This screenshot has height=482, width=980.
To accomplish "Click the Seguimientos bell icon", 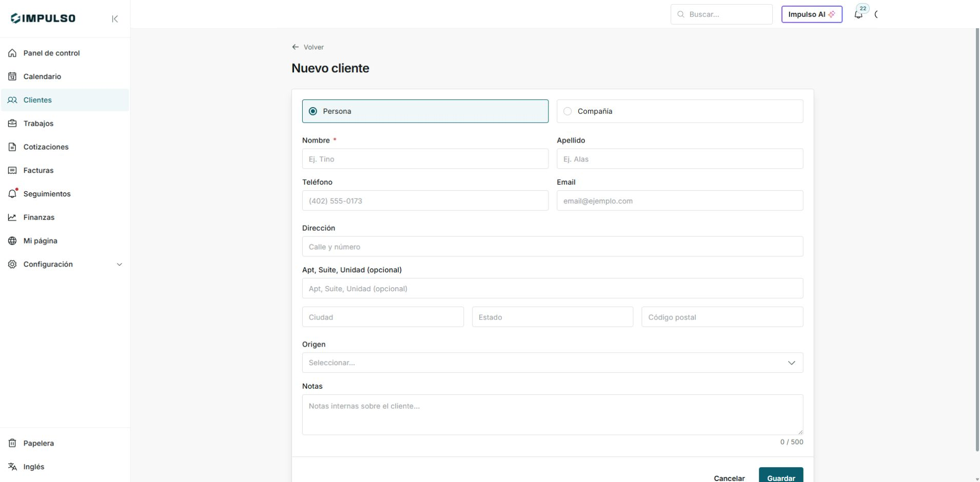I will (x=12, y=194).
